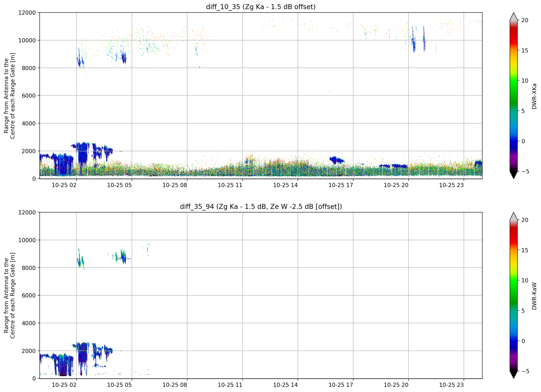Click the '10' tick on the DWR-KaW colorbar
The height and width of the screenshot is (392, 541).
coord(525,280)
